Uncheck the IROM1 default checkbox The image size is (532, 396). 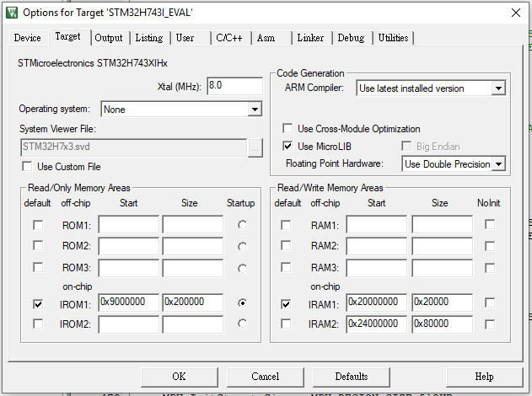38,304
